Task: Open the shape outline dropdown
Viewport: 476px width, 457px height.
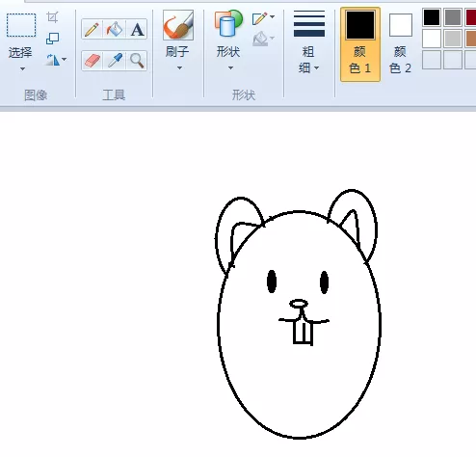Action: coord(264,18)
